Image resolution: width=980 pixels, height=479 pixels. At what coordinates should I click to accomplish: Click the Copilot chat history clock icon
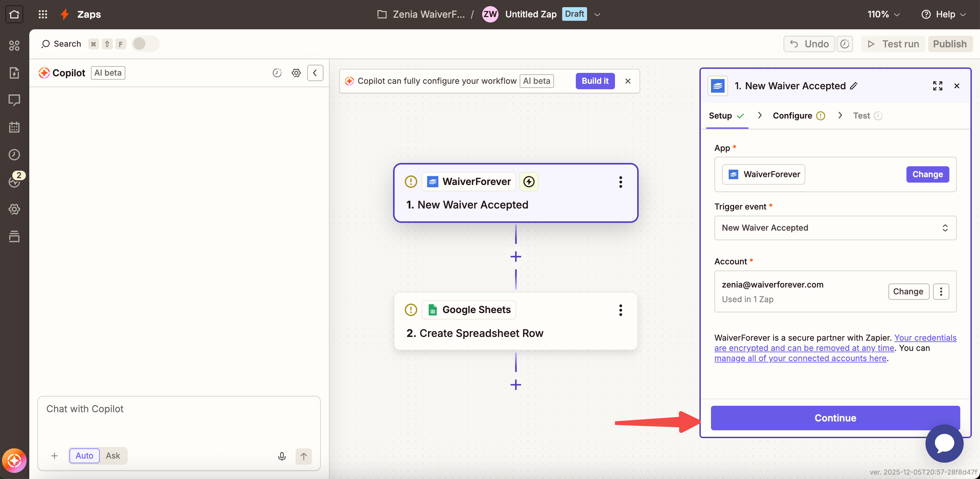coord(277,73)
